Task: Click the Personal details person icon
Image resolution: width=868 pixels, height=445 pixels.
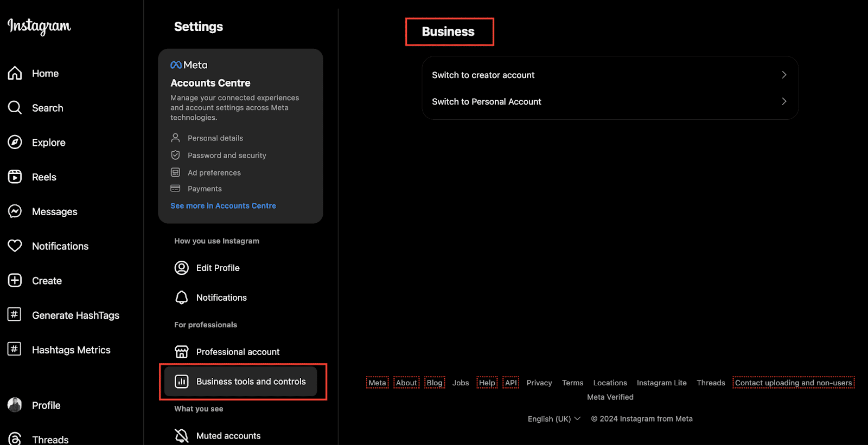Action: point(175,138)
